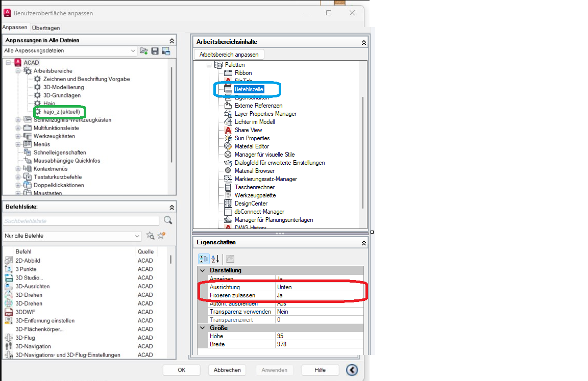Click the Material Browser icon
The width and height of the screenshot is (588, 381).
(228, 171)
